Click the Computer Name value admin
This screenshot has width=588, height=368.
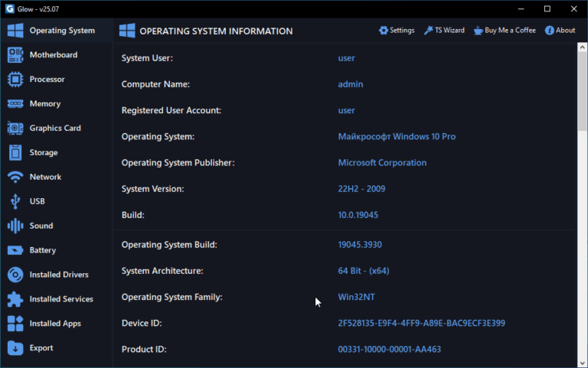coord(350,84)
